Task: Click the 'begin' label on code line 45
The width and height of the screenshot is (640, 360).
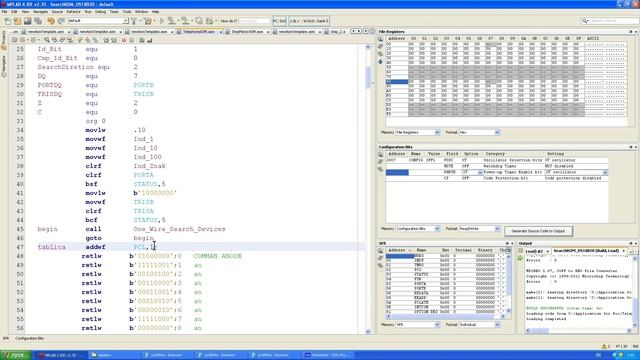Action: click(47, 229)
